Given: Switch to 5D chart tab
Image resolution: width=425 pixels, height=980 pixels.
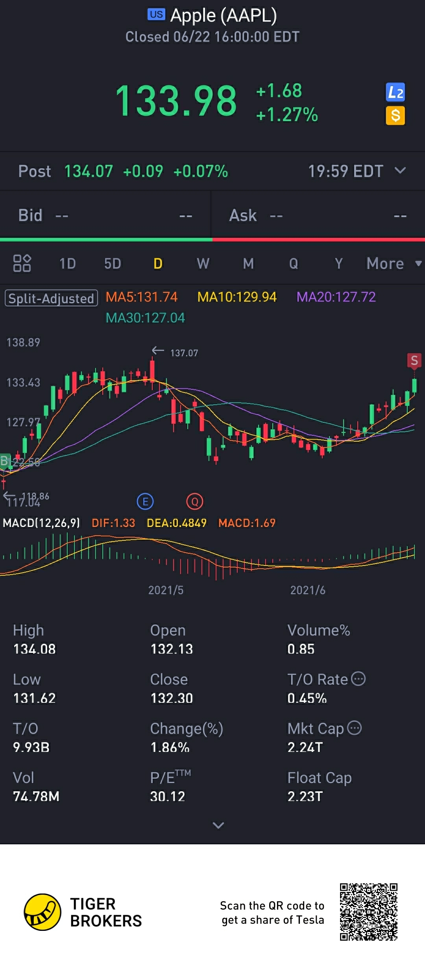Looking at the screenshot, I should pos(113,263).
